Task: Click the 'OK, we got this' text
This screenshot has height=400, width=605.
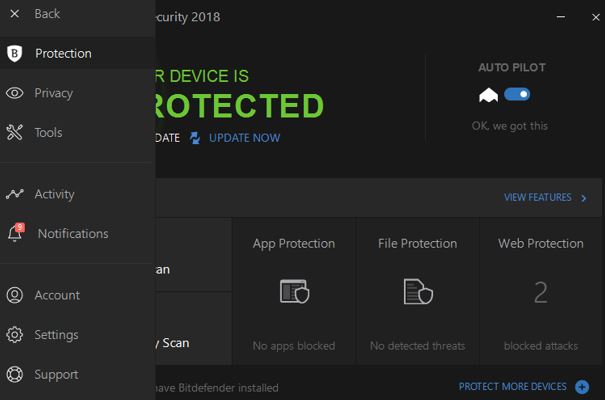Action: pos(510,126)
